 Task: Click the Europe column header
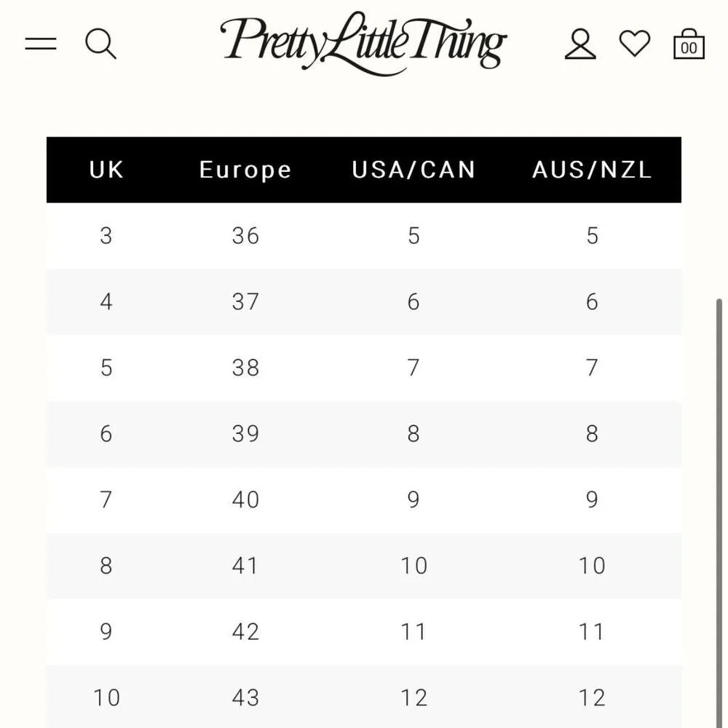tap(245, 170)
